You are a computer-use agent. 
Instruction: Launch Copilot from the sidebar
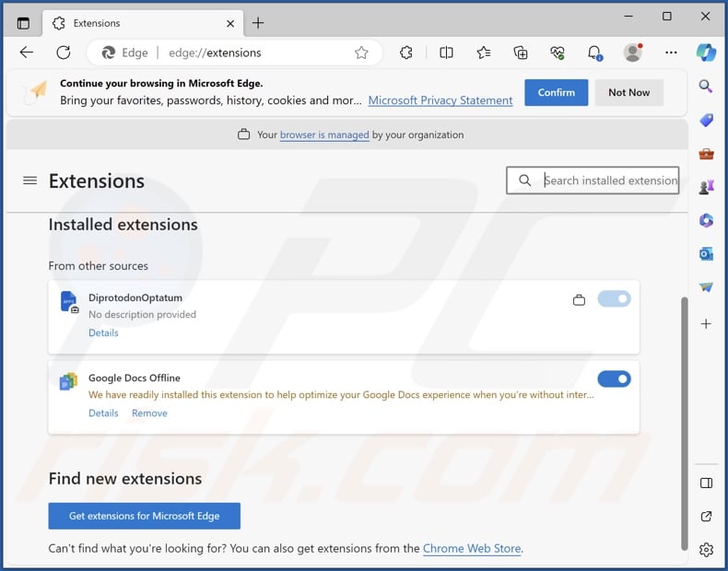point(706,52)
